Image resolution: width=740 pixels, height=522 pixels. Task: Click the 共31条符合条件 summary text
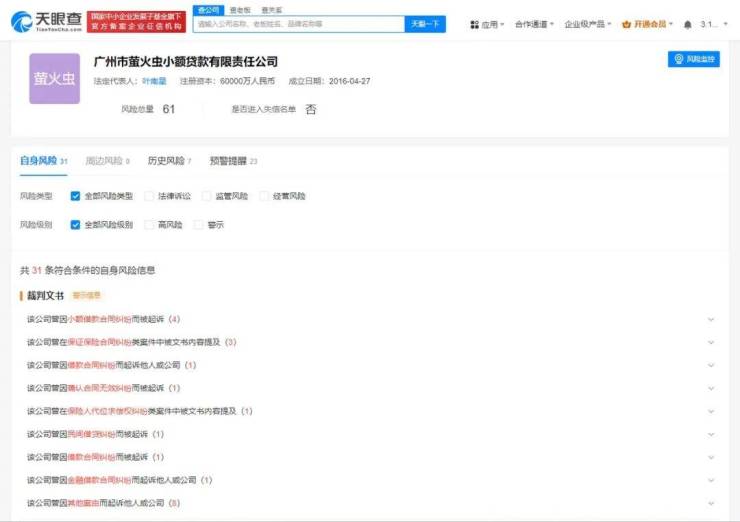[x=87, y=270]
